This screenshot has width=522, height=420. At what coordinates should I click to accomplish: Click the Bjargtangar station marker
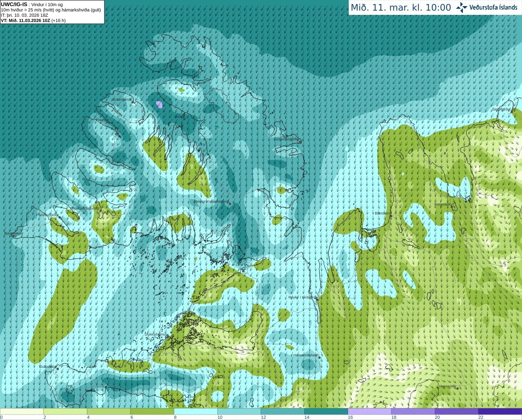tap(13, 236)
